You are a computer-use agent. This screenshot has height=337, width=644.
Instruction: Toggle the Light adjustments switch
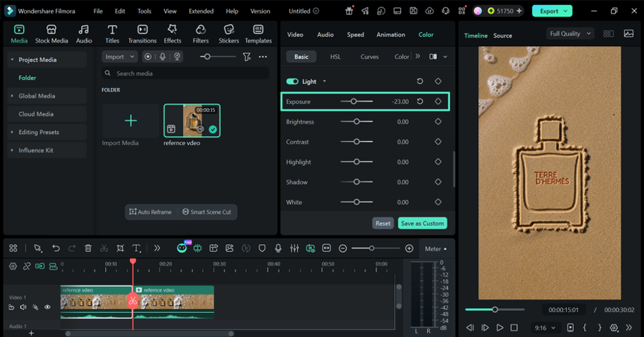tap(292, 81)
